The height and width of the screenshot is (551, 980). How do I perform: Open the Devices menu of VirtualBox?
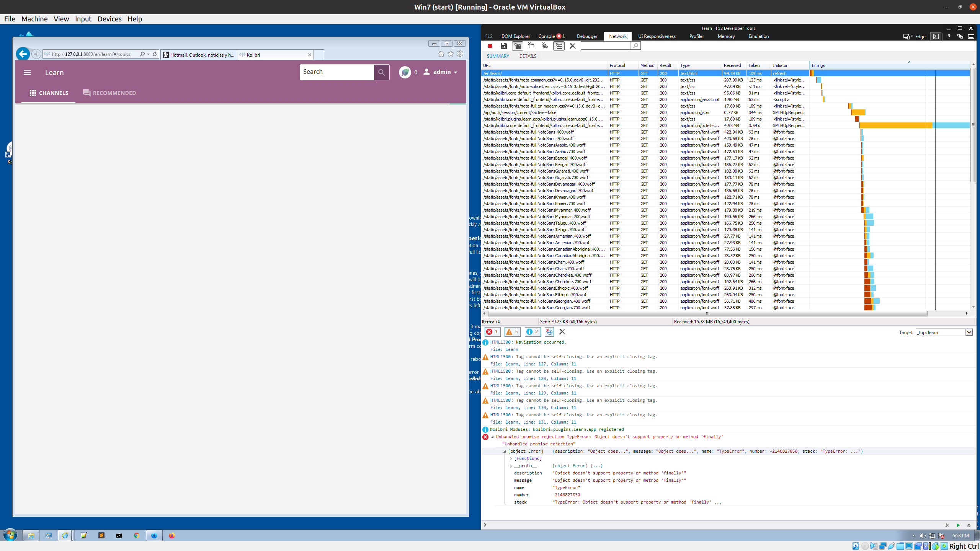[x=109, y=19]
